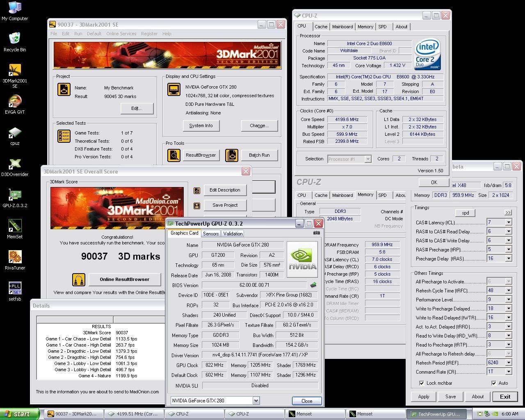
Task: Click the NVIDIA tray icon in taskbar
Action: pyautogui.click(x=495, y=414)
